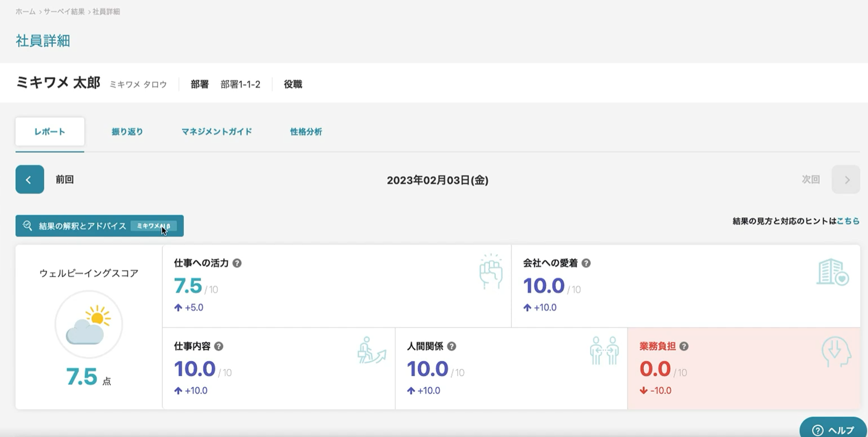868x437 pixels.
Task: Click the building with heart icon
Action: click(x=833, y=272)
